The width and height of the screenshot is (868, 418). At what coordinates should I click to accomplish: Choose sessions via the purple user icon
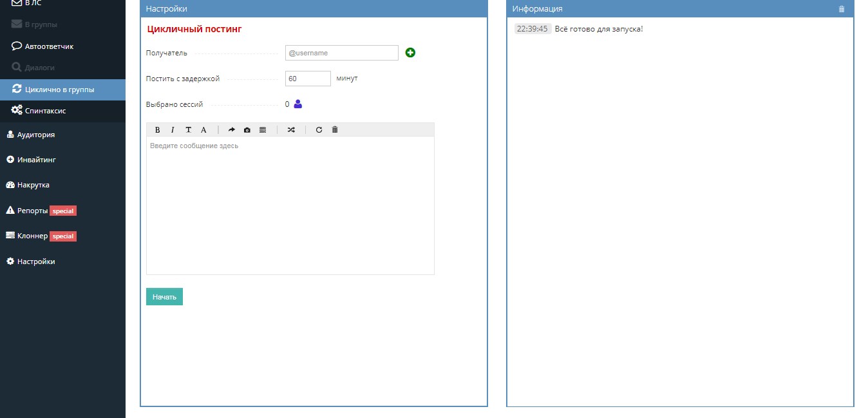click(297, 104)
